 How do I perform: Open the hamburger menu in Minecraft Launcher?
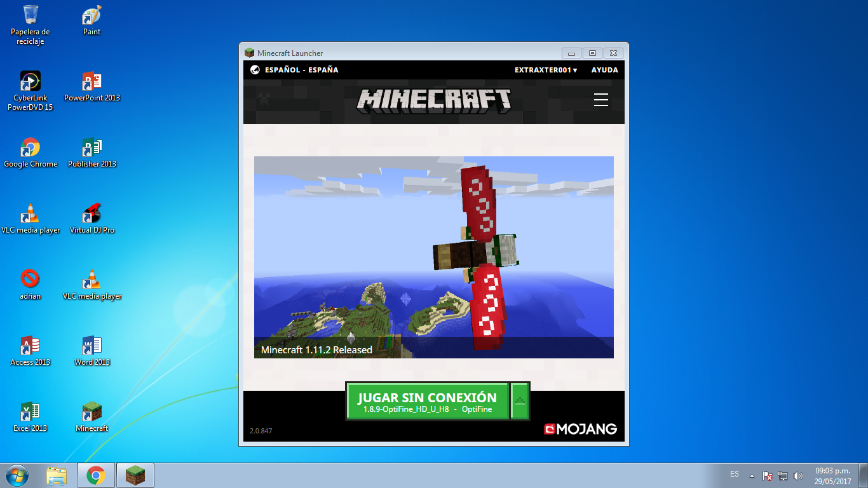tap(600, 99)
